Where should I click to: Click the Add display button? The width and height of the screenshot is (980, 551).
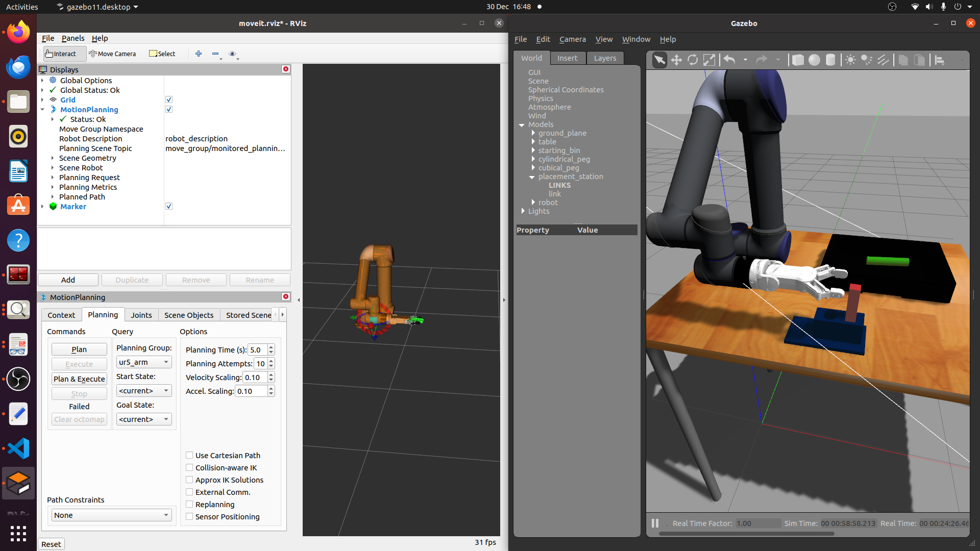point(68,280)
